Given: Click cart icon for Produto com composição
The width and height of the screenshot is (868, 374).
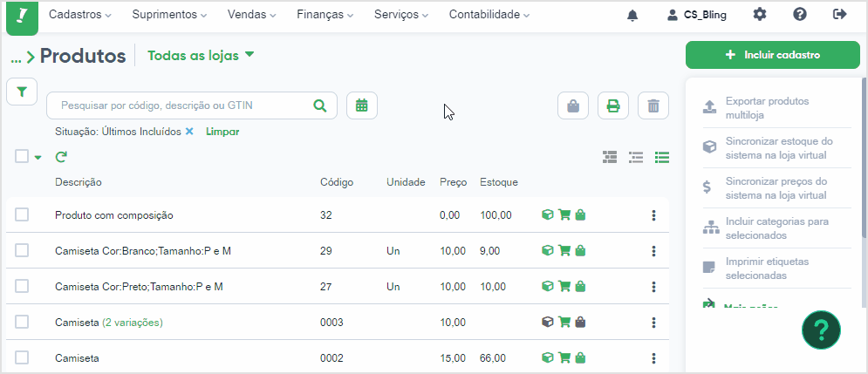Looking at the screenshot, I should 564,215.
